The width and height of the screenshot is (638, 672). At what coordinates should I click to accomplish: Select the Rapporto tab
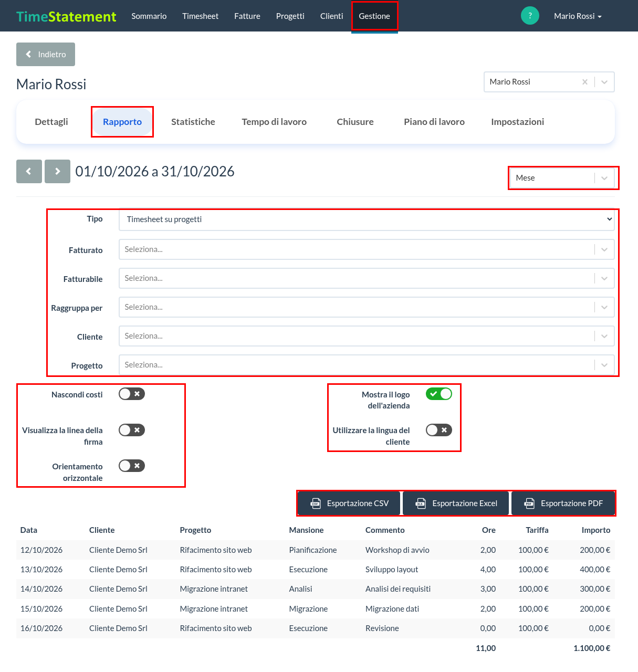tap(122, 122)
